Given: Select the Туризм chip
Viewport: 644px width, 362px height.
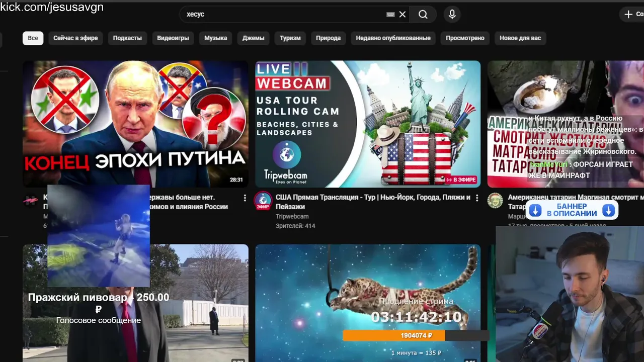Looking at the screenshot, I should pos(290,38).
